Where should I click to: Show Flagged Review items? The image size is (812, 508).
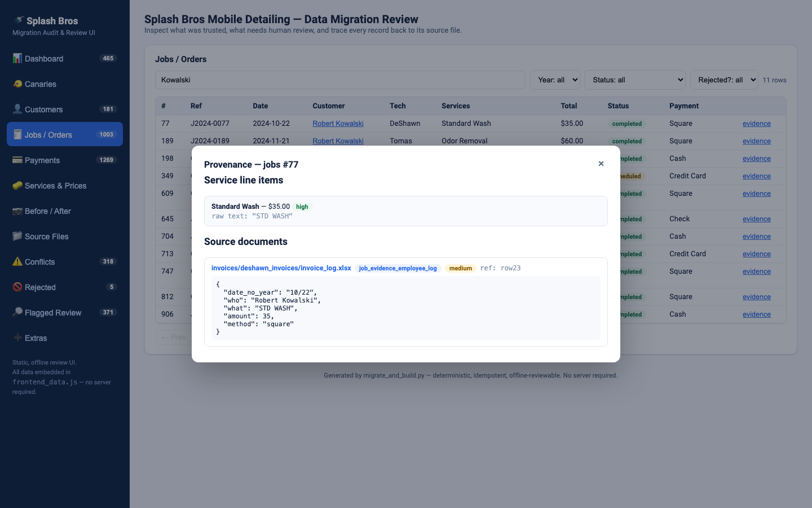click(x=65, y=313)
